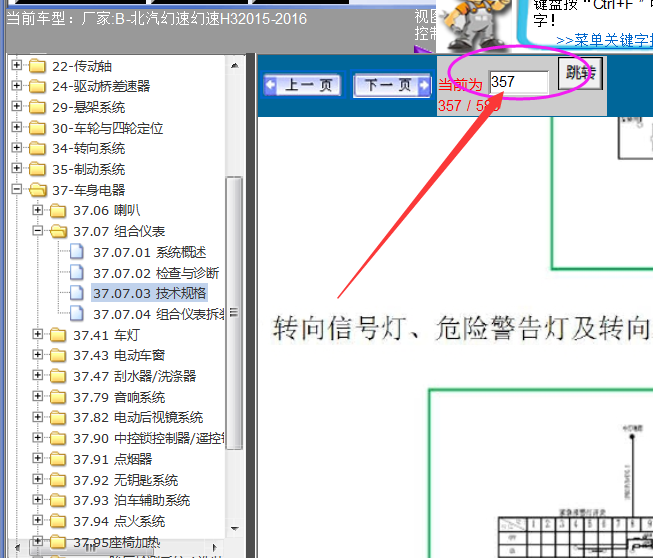Focus the page number field showing 357
653x558 pixels.
pos(518,82)
